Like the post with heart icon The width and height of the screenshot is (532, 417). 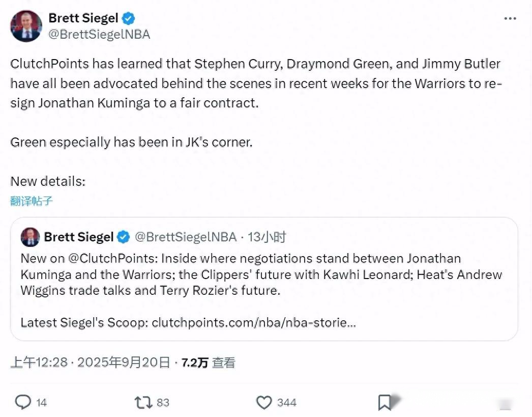click(263, 403)
